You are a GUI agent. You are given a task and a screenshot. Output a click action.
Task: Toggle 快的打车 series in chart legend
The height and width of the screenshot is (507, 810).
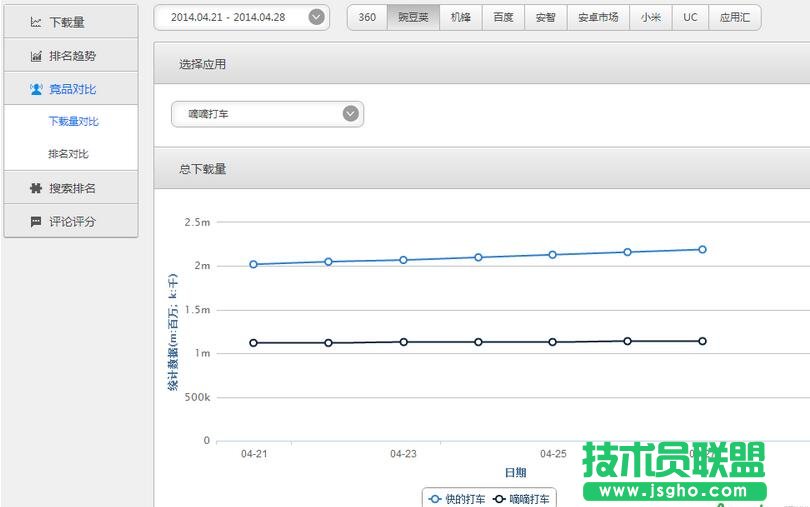click(457, 498)
